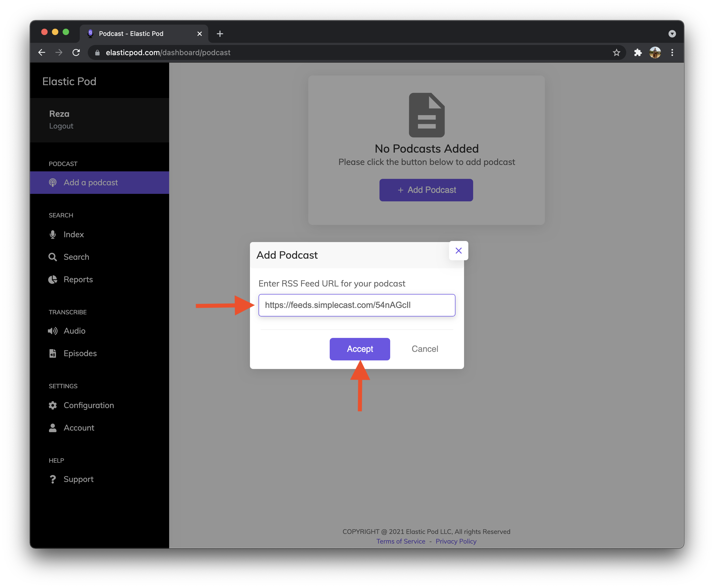Viewport: 714px width, 588px height.
Task: Click the RSS Feed URL input field
Action: tap(357, 305)
